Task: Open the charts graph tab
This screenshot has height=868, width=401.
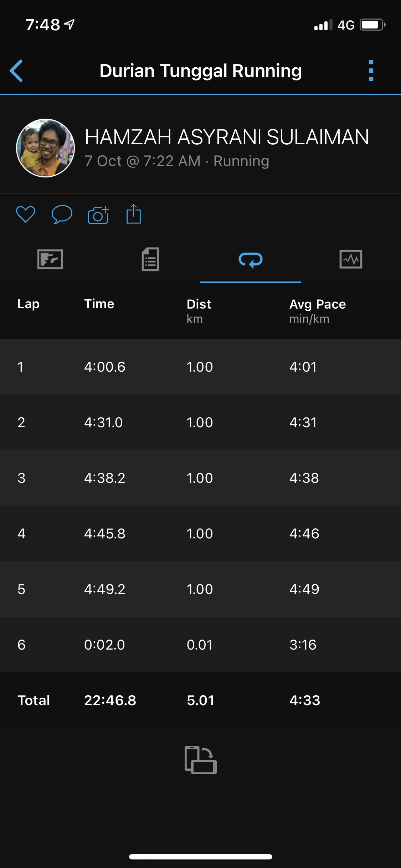Action: [x=351, y=259]
